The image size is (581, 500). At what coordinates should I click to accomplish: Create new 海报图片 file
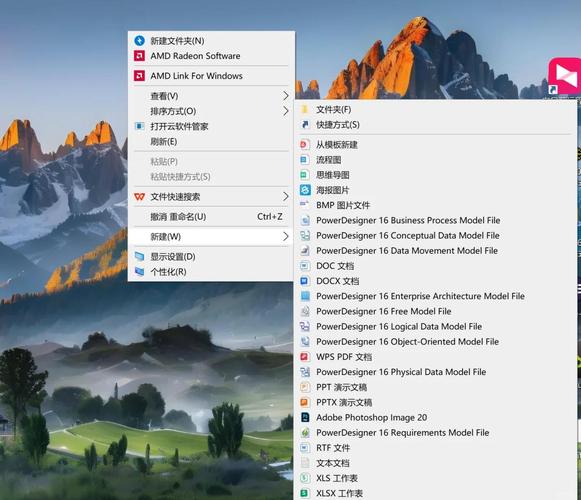[435, 190]
